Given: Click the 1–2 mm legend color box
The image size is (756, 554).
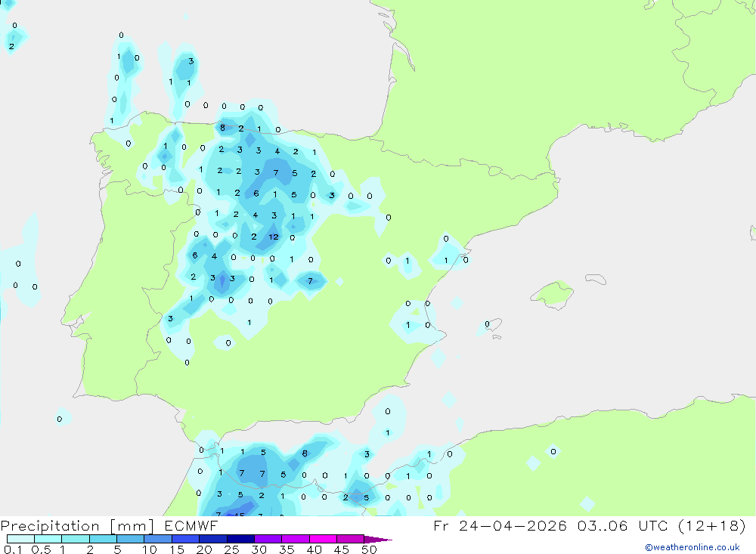Looking at the screenshot, I should tap(76, 539).
